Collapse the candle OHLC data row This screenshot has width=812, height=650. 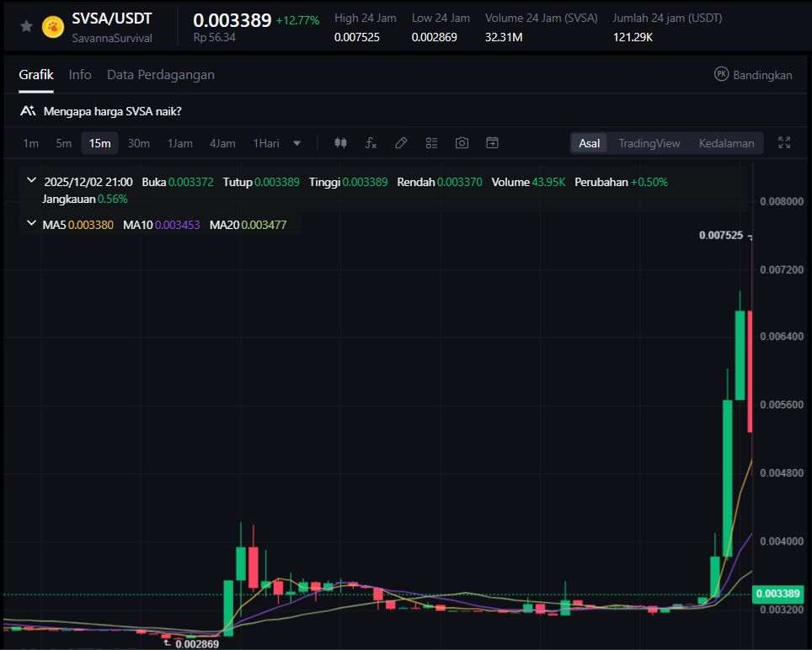(x=31, y=181)
